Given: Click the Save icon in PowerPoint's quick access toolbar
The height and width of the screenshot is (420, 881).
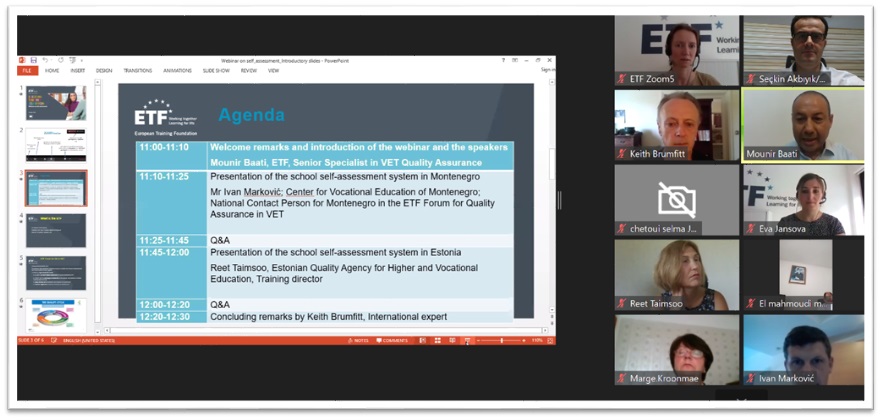Looking at the screenshot, I should (34, 60).
